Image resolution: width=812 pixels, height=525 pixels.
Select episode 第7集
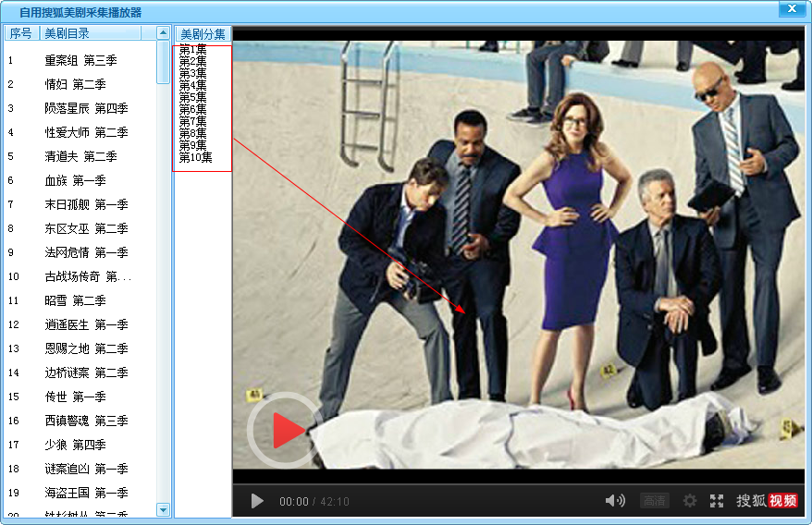coord(192,121)
